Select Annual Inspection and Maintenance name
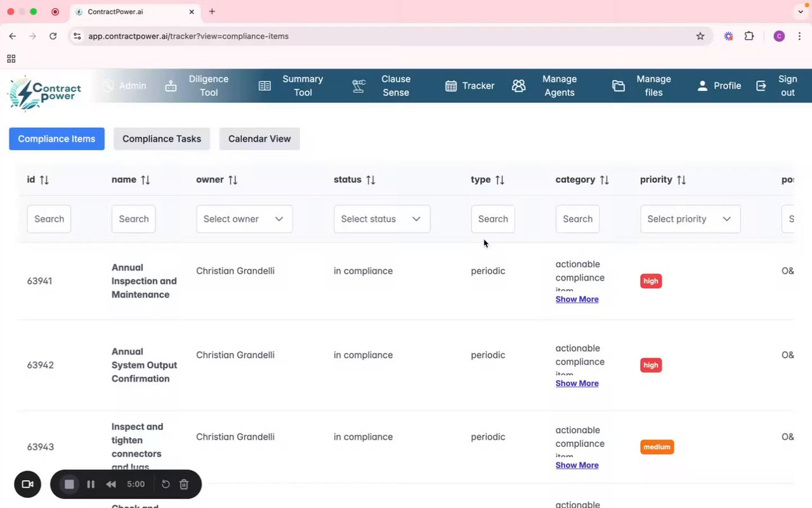The width and height of the screenshot is (812, 508). pyautogui.click(x=144, y=281)
